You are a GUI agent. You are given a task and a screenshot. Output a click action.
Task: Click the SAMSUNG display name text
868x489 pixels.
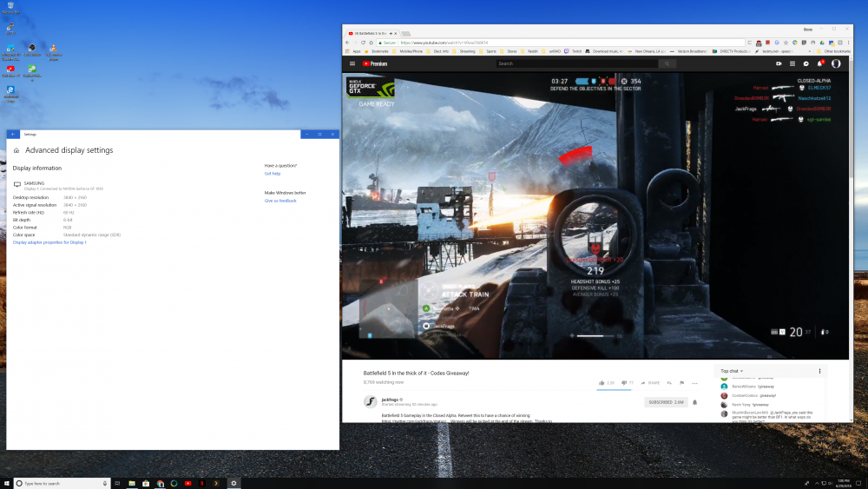point(34,183)
